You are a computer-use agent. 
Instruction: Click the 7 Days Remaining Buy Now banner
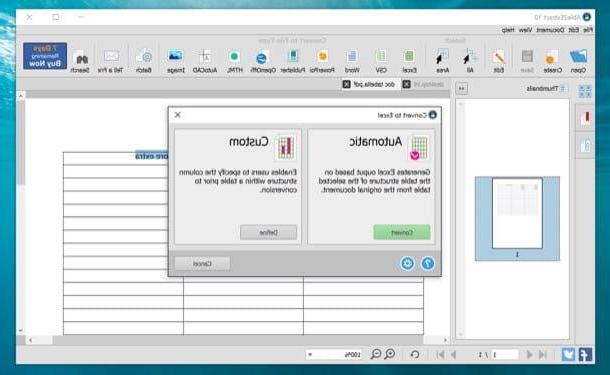45,56
